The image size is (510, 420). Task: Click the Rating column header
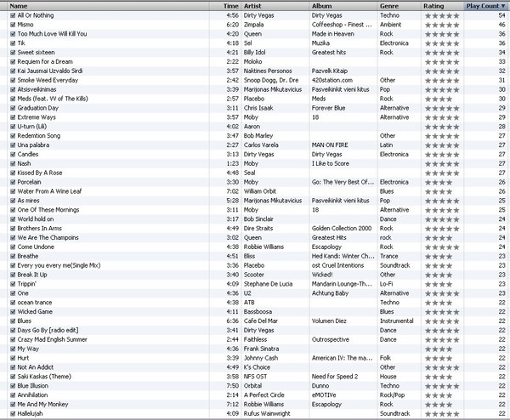point(442,6)
